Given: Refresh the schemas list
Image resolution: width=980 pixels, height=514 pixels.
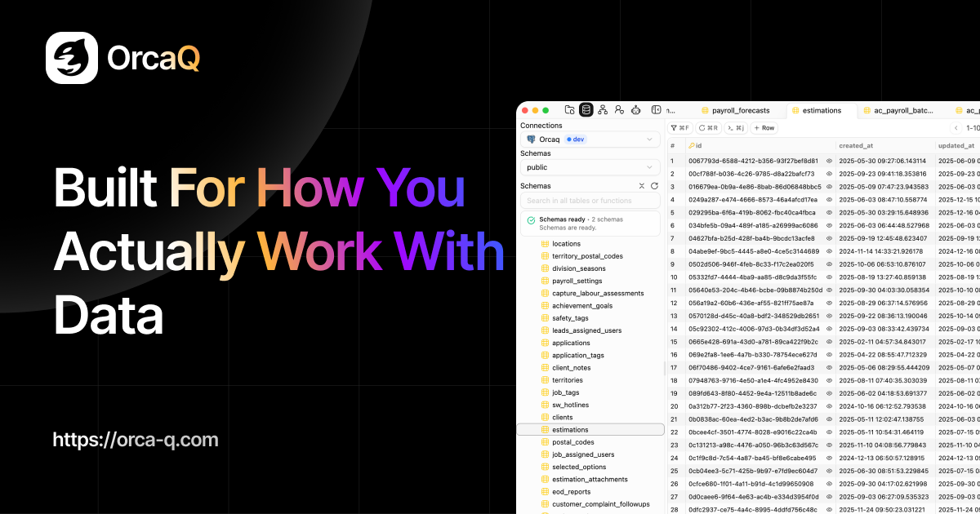Looking at the screenshot, I should click(654, 186).
